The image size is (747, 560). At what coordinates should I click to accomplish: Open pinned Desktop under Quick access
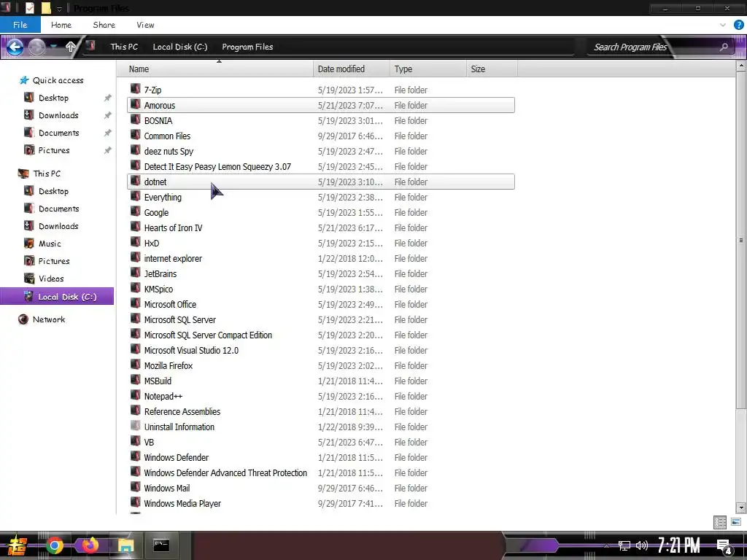pyautogui.click(x=53, y=98)
